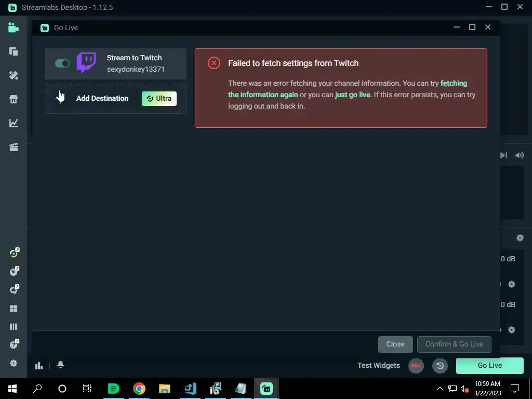Click the Streamlabs logo in the Go Live title bar
This screenshot has height=399, width=532.
(45, 28)
